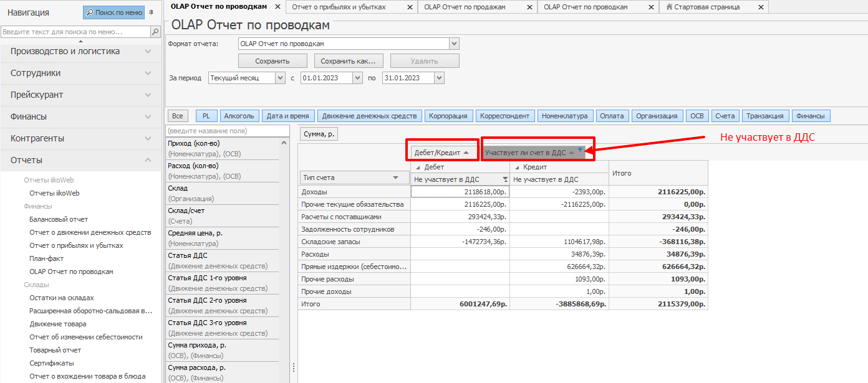Open the Текущий месяц period dropdown
The height and width of the screenshot is (383, 868).
coord(280,78)
